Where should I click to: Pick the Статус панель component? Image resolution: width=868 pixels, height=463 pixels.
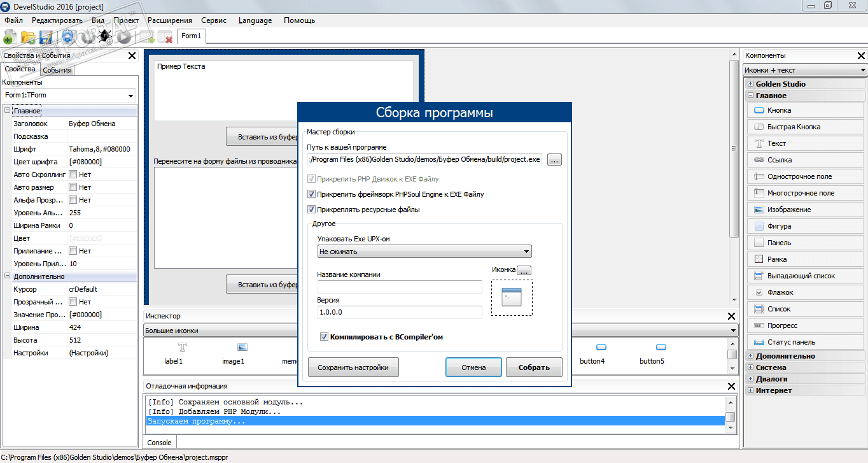coord(806,342)
